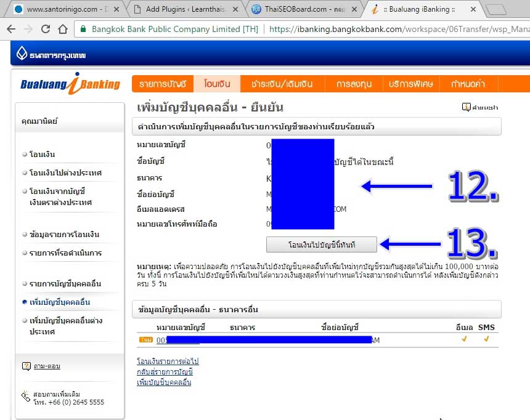Click the Bangkok Bank logo in header
This screenshot has width=530, height=420.
point(51,54)
